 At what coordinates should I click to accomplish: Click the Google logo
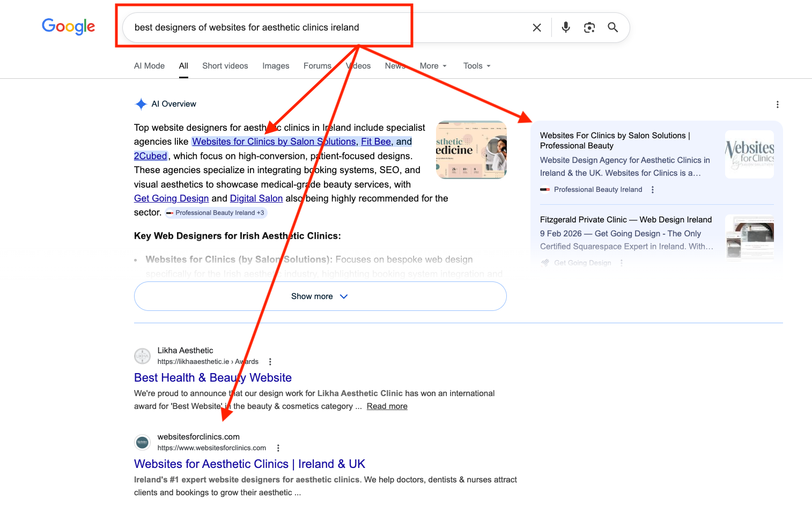[68, 26]
